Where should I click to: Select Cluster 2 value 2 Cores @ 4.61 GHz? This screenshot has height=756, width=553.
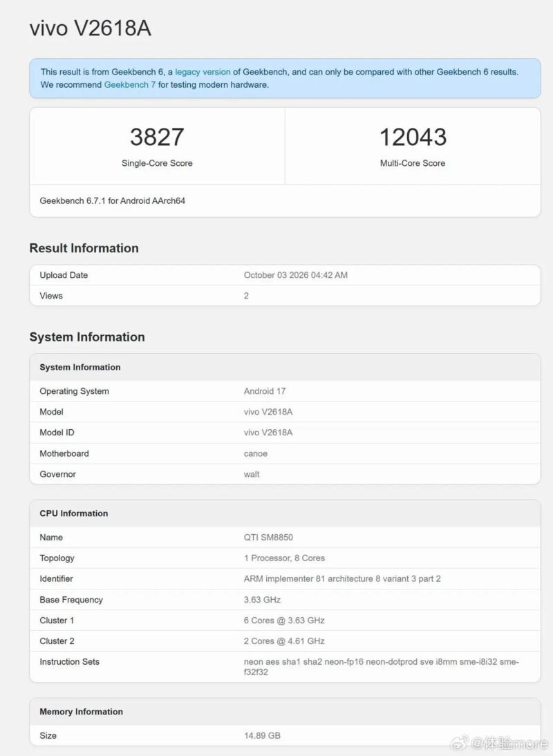[284, 641]
